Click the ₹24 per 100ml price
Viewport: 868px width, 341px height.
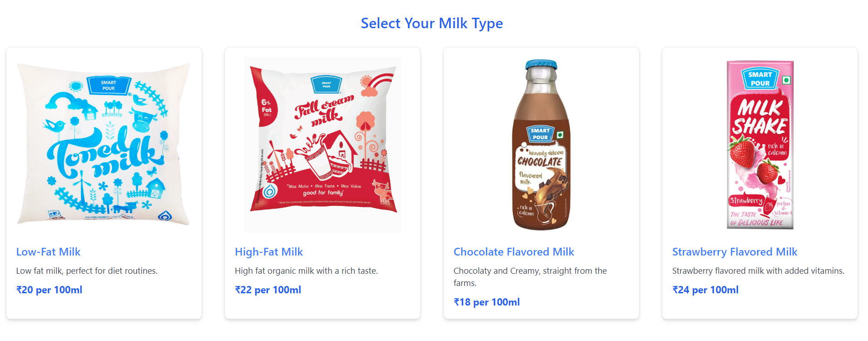(x=705, y=290)
